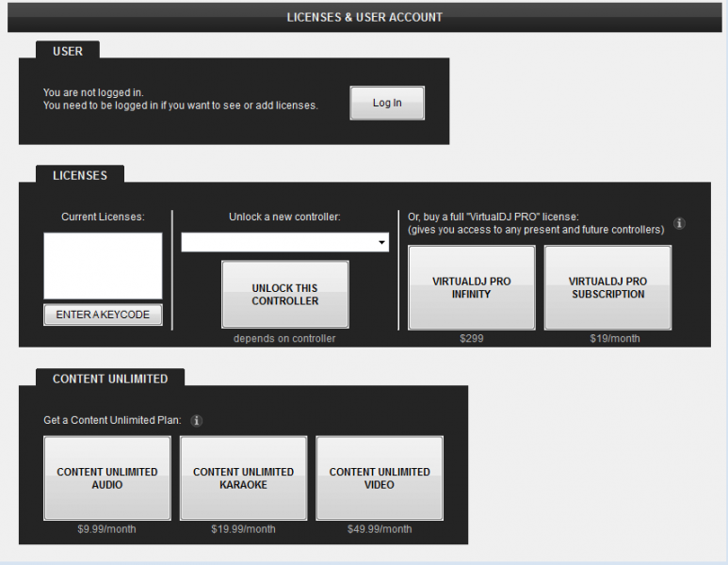The image size is (728, 565).
Task: Click 'Current Licenses:' label
Action: pyautogui.click(x=103, y=217)
